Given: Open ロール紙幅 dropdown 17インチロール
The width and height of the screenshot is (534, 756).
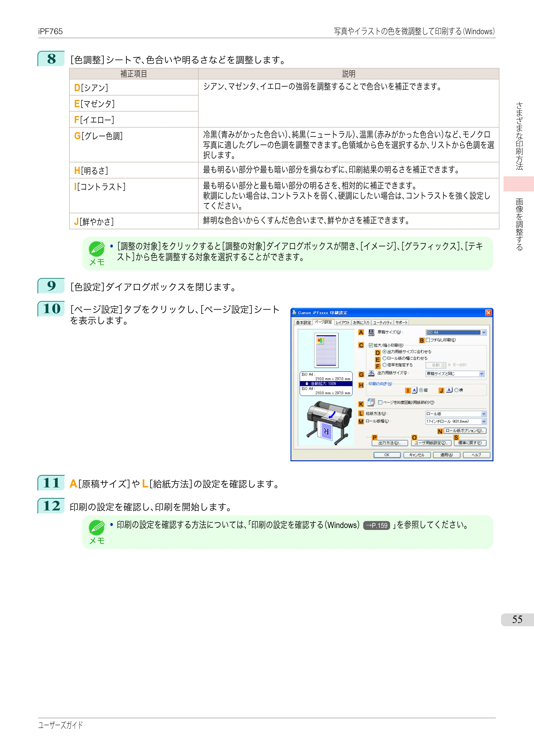Looking at the screenshot, I should [x=456, y=421].
